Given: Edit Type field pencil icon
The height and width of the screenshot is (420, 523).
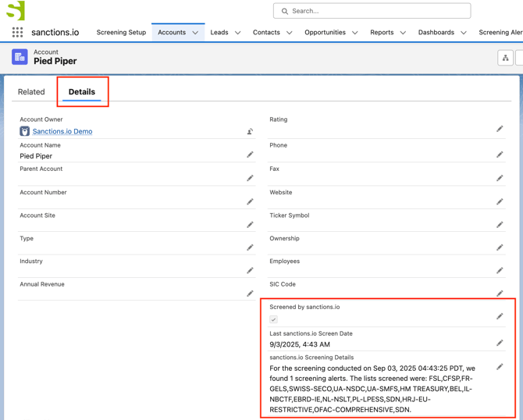Looking at the screenshot, I should tap(250, 247).
